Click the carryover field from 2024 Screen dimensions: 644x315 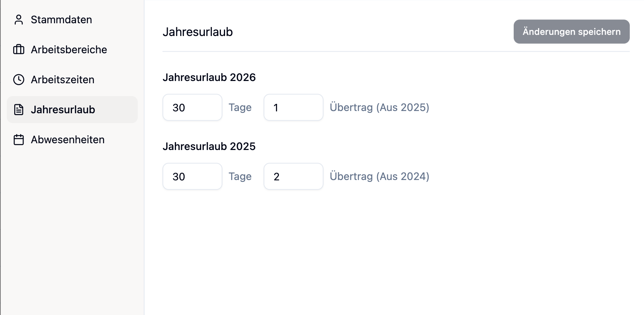tap(294, 177)
